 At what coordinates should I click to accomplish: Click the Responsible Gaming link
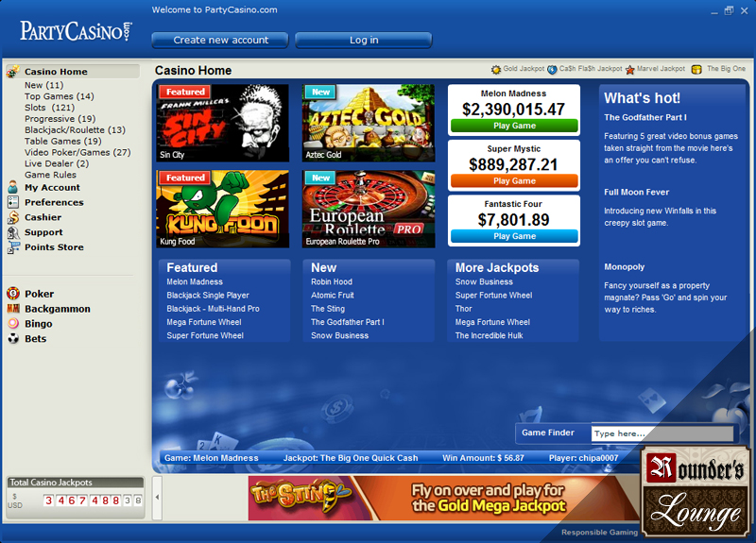[x=599, y=533]
